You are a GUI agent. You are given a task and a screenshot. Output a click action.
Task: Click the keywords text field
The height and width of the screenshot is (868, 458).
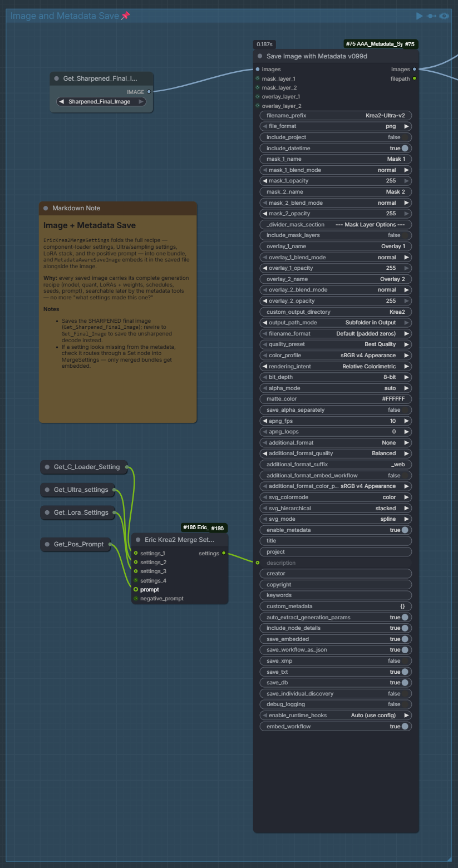[336, 595]
